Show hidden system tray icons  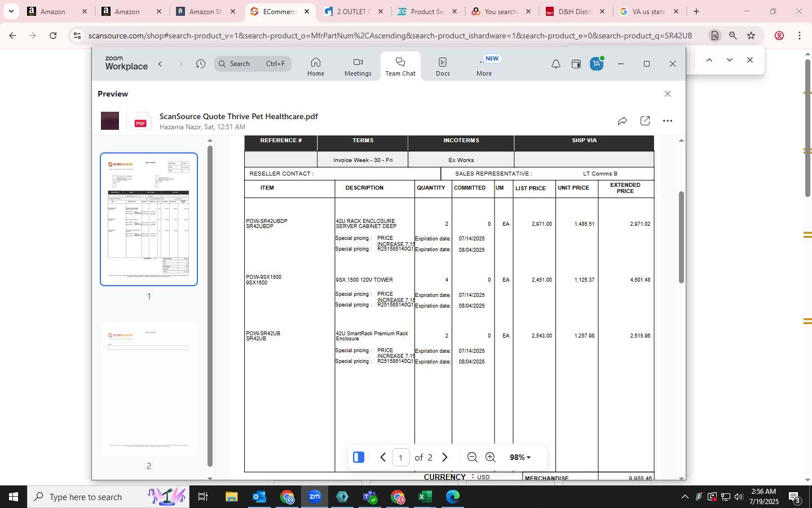click(685, 497)
